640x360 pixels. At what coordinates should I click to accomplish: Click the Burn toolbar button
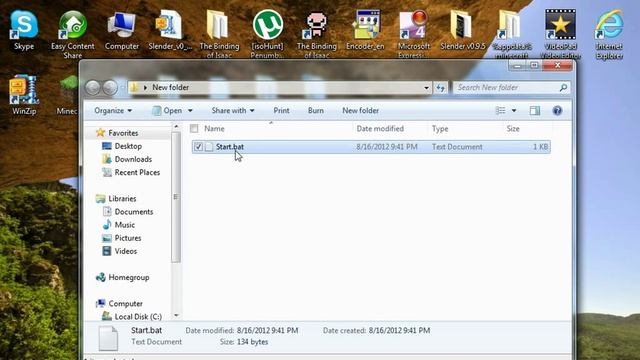point(316,111)
